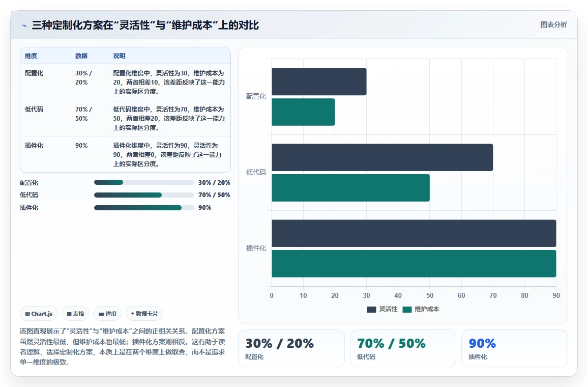Click the 70% / 50% 低代码 data card

point(403,348)
